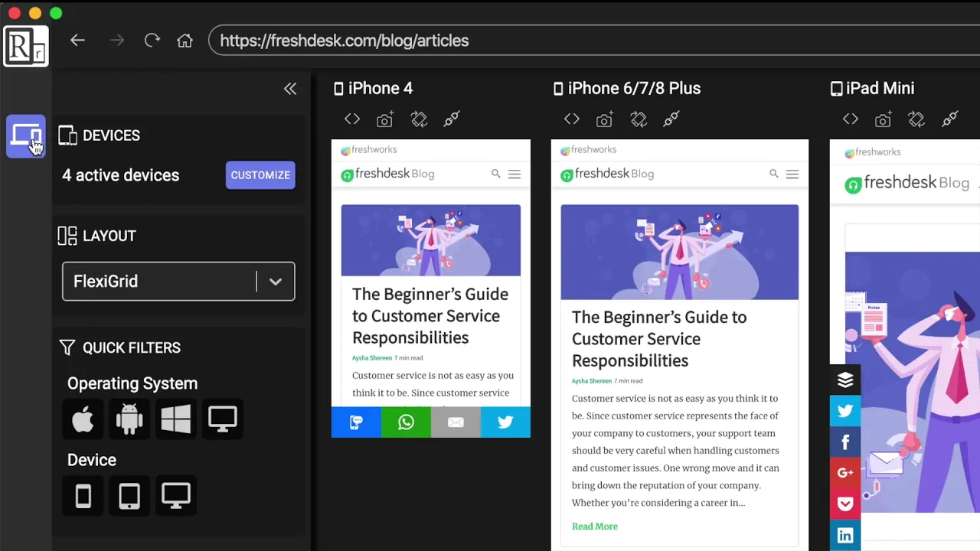Viewport: 980px width, 551px height.
Task: Share on Twitter in iPhone 4 preview
Action: click(x=505, y=422)
